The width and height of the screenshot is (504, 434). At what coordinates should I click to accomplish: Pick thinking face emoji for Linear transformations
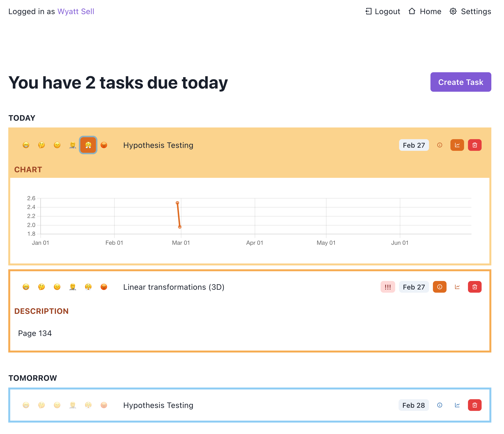point(41,287)
